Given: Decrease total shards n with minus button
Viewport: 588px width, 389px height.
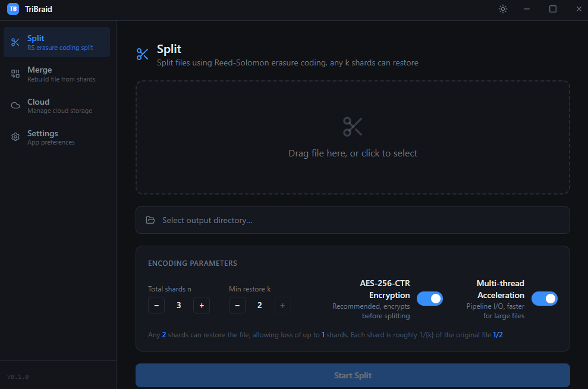Looking at the screenshot, I should click(x=156, y=305).
